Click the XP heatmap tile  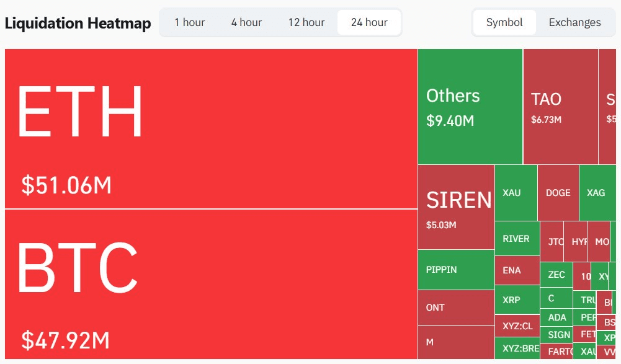tap(606, 337)
